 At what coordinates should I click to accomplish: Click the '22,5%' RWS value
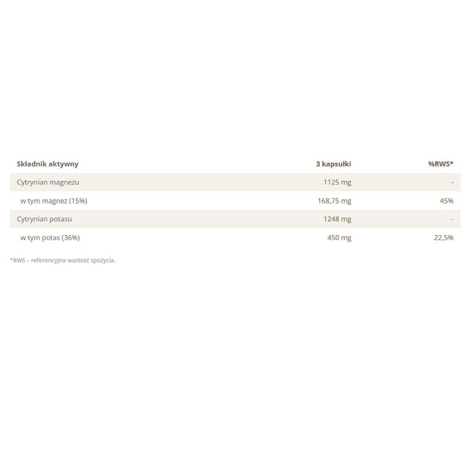[x=444, y=238]
